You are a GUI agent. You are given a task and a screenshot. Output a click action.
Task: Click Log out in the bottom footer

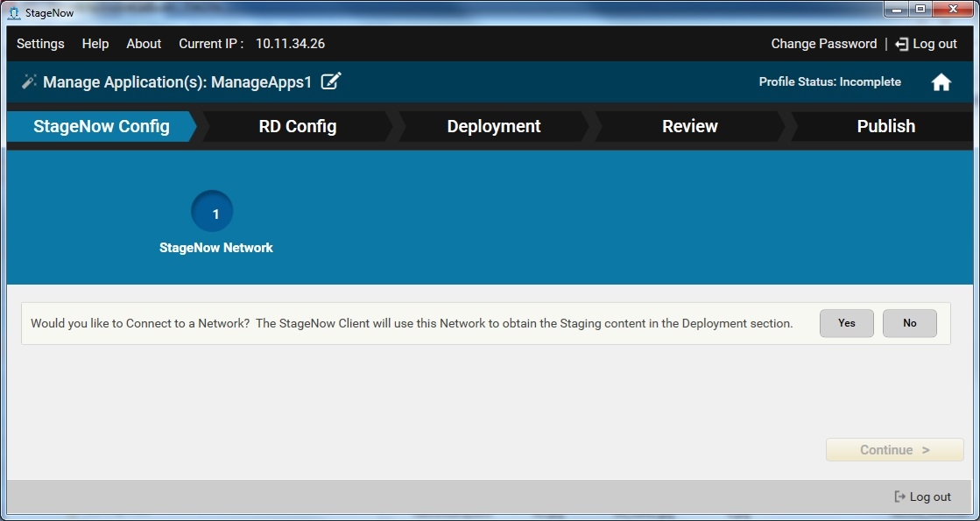(922, 496)
